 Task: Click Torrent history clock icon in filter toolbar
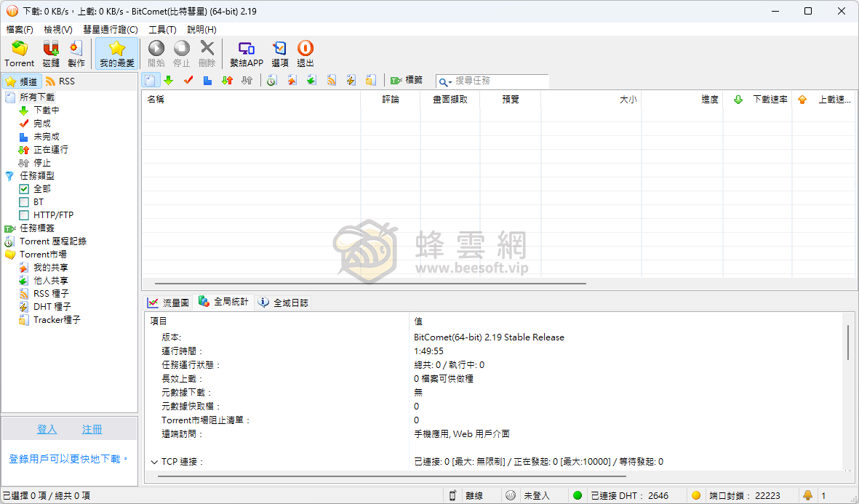tap(272, 81)
